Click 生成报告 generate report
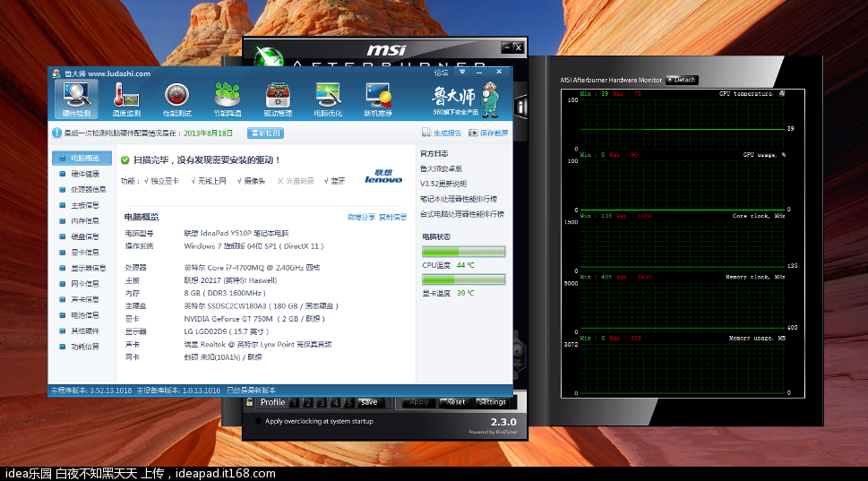The image size is (868, 481). click(x=442, y=133)
